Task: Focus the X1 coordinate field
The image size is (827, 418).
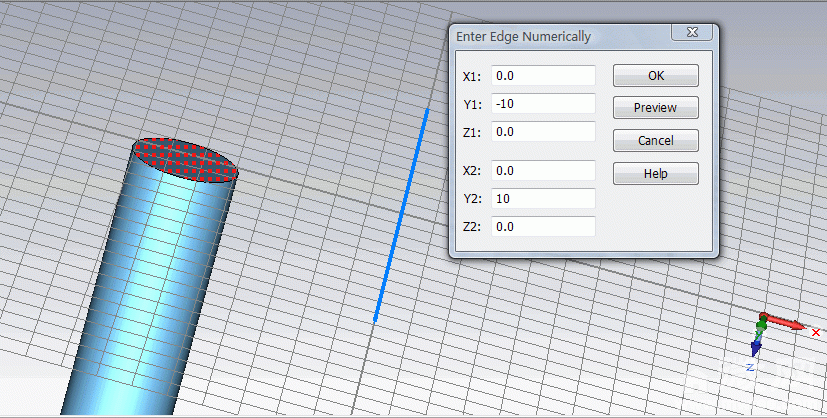Action: point(543,75)
